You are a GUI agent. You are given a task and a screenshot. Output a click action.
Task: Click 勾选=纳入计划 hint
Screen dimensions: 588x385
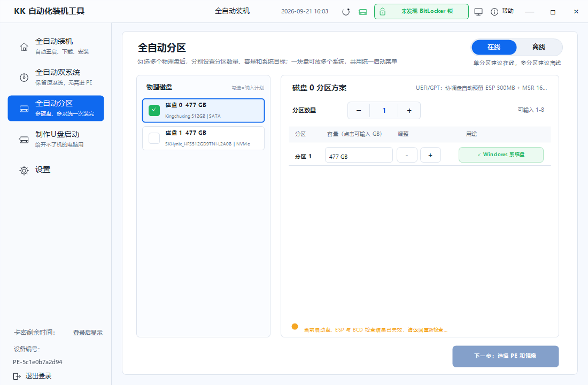[247, 88]
